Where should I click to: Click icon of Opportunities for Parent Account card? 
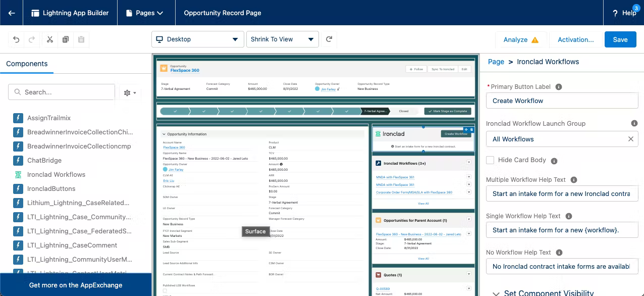[379, 220]
